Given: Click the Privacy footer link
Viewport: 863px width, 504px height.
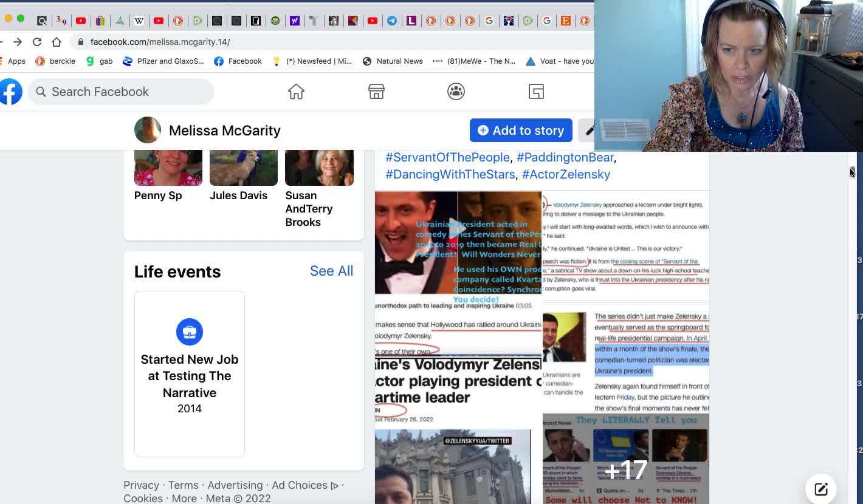Looking at the screenshot, I should click(x=141, y=485).
